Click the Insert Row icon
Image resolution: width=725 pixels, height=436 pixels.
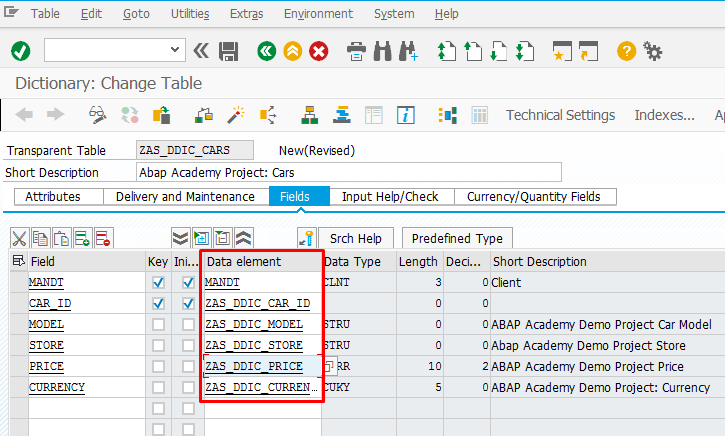(82, 239)
